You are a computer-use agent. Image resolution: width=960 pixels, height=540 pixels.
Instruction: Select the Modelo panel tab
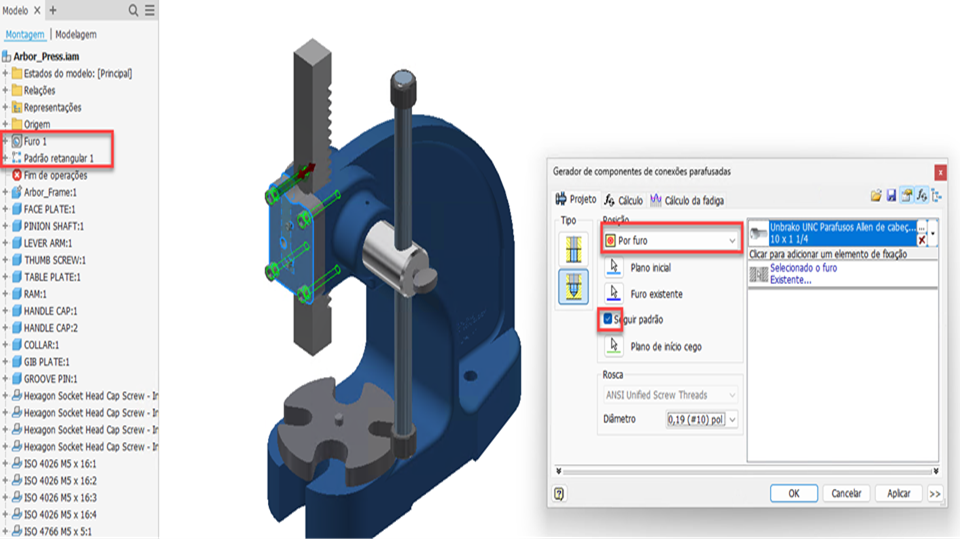[15, 10]
